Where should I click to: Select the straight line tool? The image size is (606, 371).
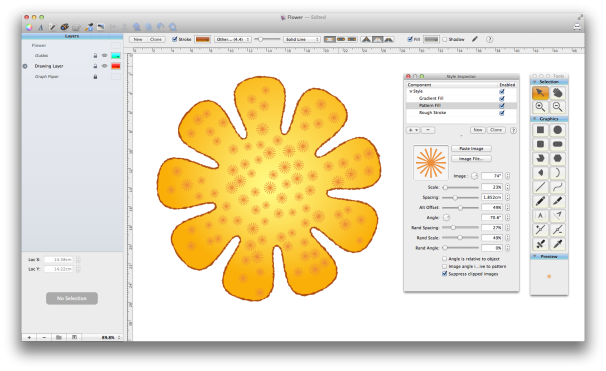pos(540,187)
